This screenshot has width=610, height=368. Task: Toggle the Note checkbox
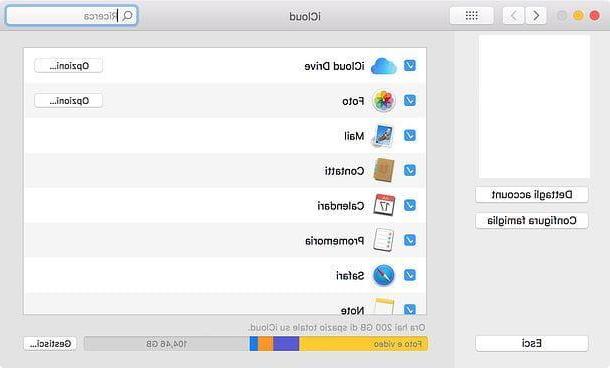coord(410,309)
